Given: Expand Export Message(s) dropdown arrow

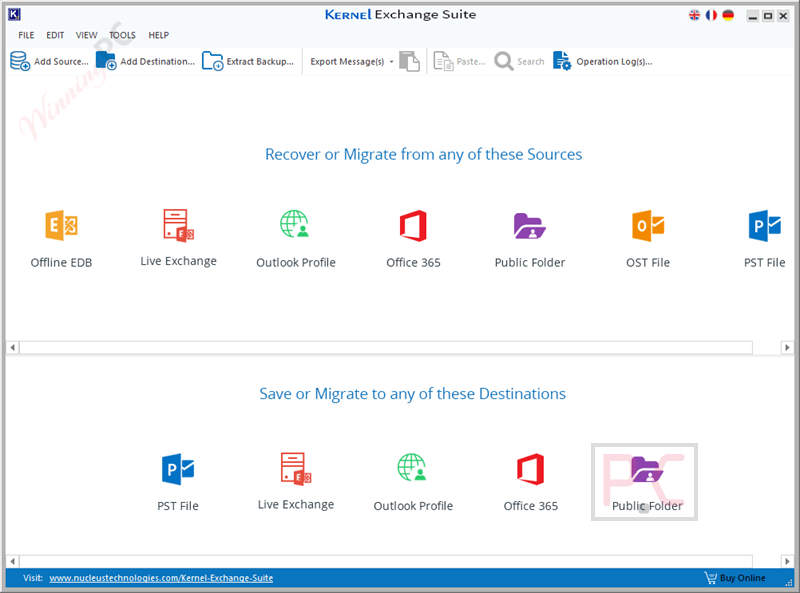Looking at the screenshot, I should pyautogui.click(x=391, y=62).
